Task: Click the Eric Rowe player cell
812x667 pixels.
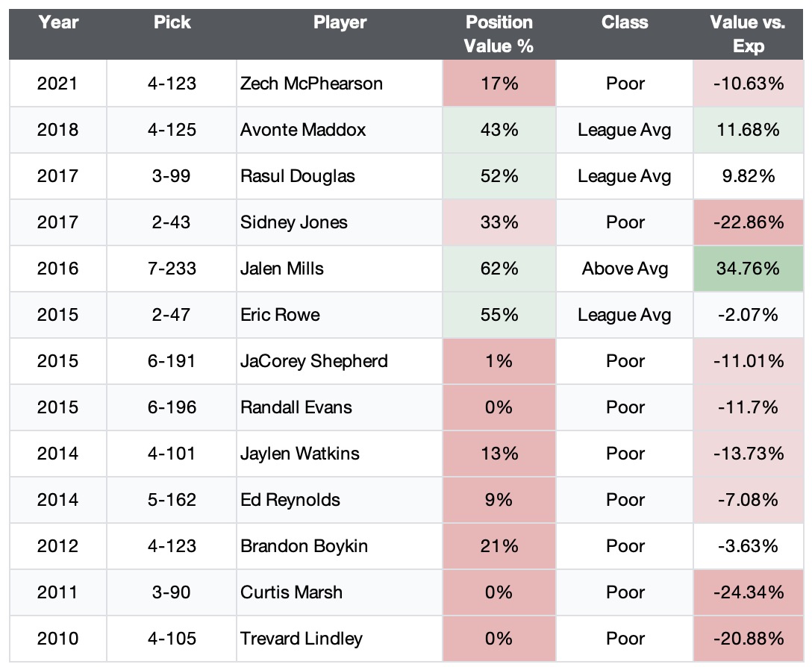Action: click(280, 315)
